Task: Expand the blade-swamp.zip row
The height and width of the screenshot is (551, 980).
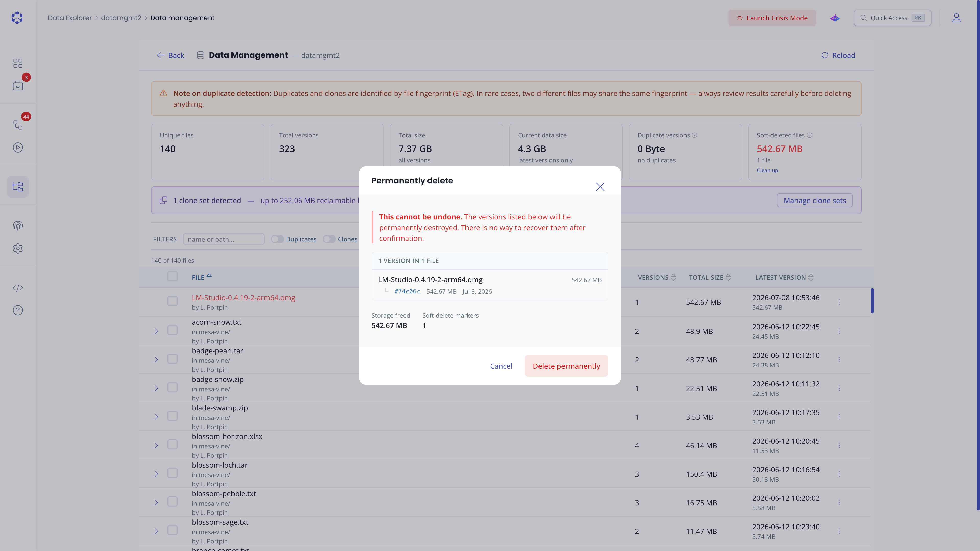Action: pyautogui.click(x=156, y=417)
